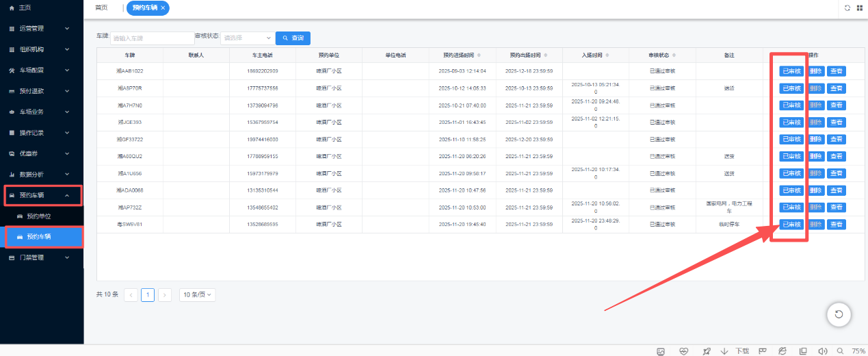The height and width of the screenshot is (356, 868).
Task: Click 已审核 for vehicle 湘AP732Z
Action: pyautogui.click(x=791, y=207)
